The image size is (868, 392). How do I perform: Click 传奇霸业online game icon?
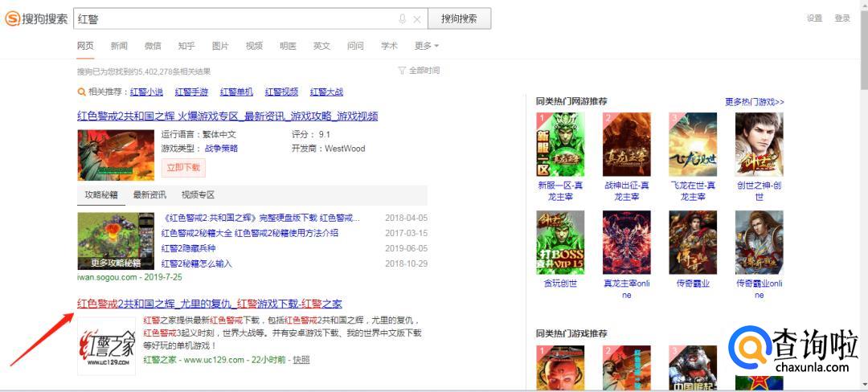[x=759, y=242]
